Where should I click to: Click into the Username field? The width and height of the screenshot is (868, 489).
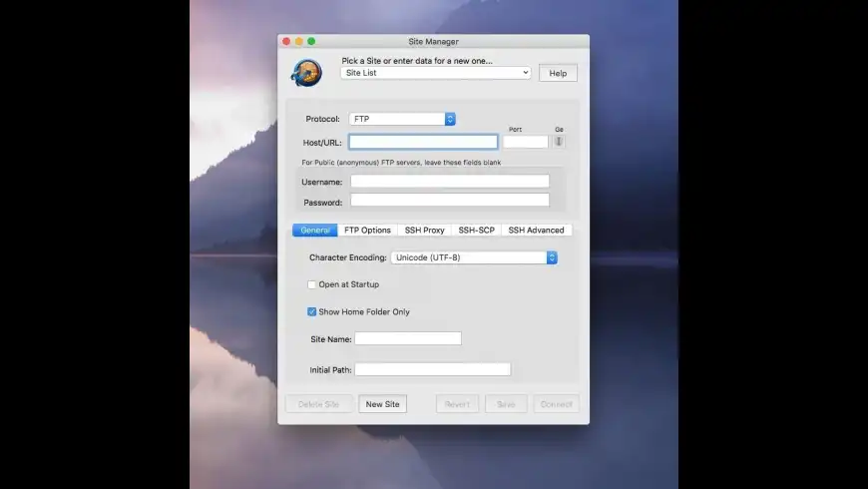click(449, 182)
